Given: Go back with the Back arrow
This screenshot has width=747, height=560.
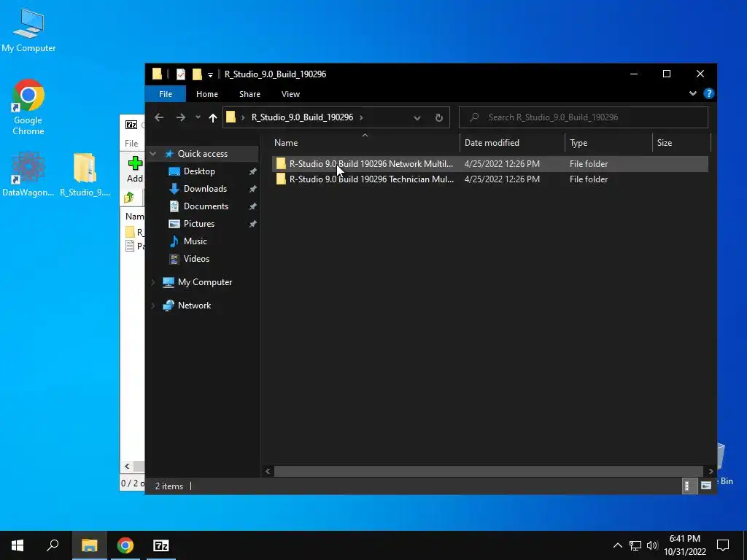Looking at the screenshot, I should coord(159,117).
